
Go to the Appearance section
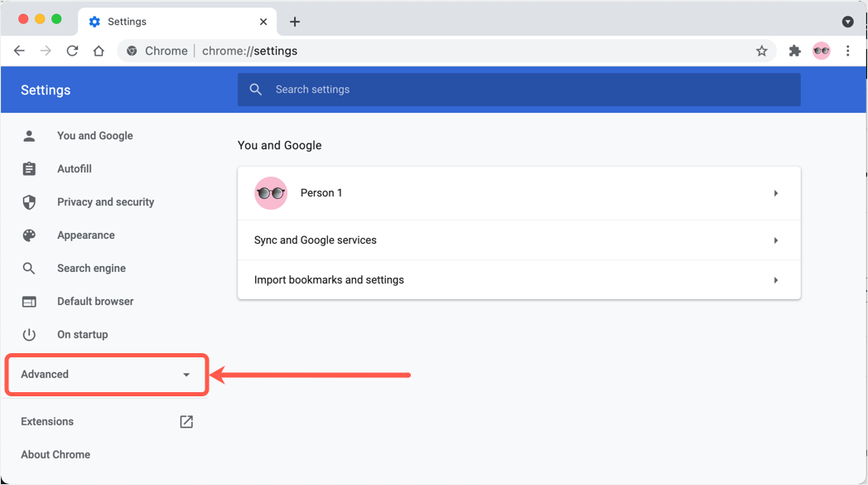click(85, 235)
